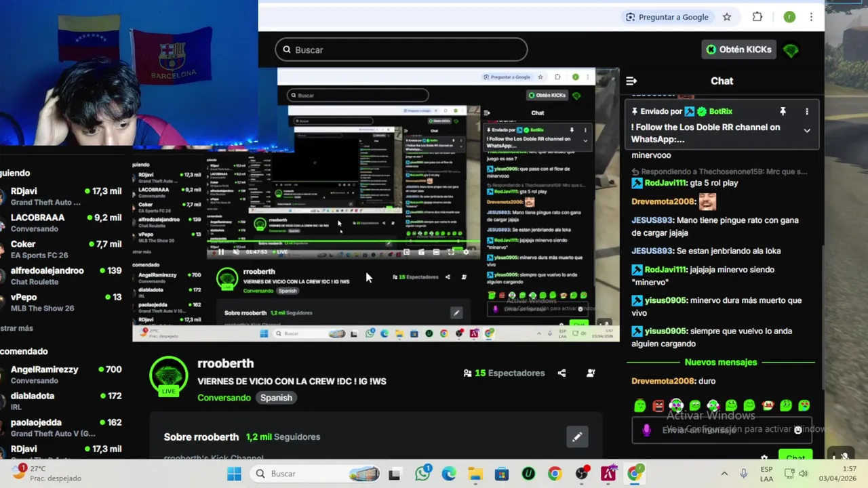Click the Preguntar a Google button

[x=667, y=17]
